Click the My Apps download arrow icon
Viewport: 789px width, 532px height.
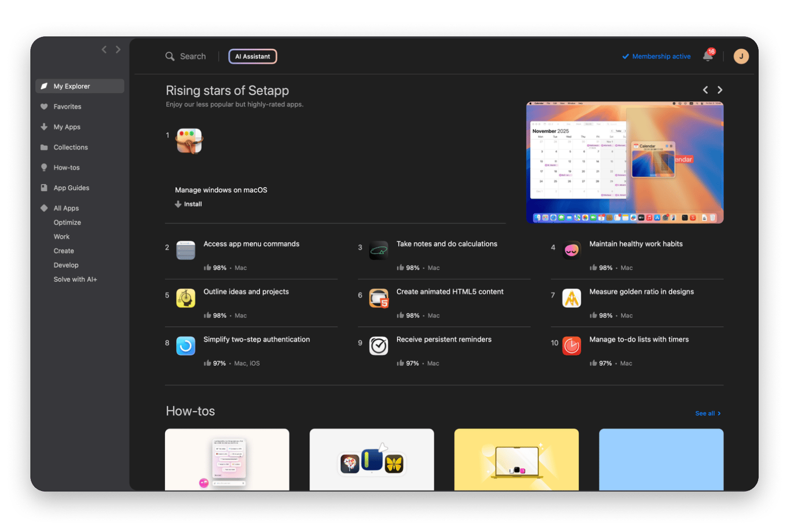pyautogui.click(x=44, y=127)
